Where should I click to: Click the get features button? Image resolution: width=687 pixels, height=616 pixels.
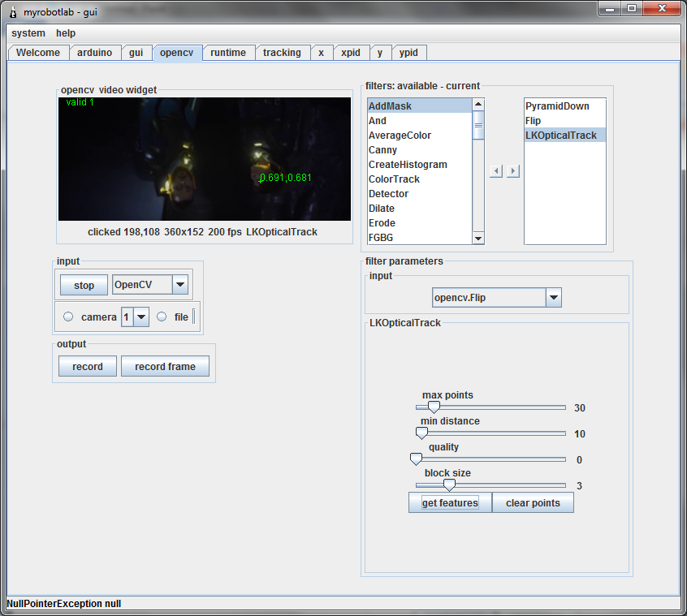(450, 502)
